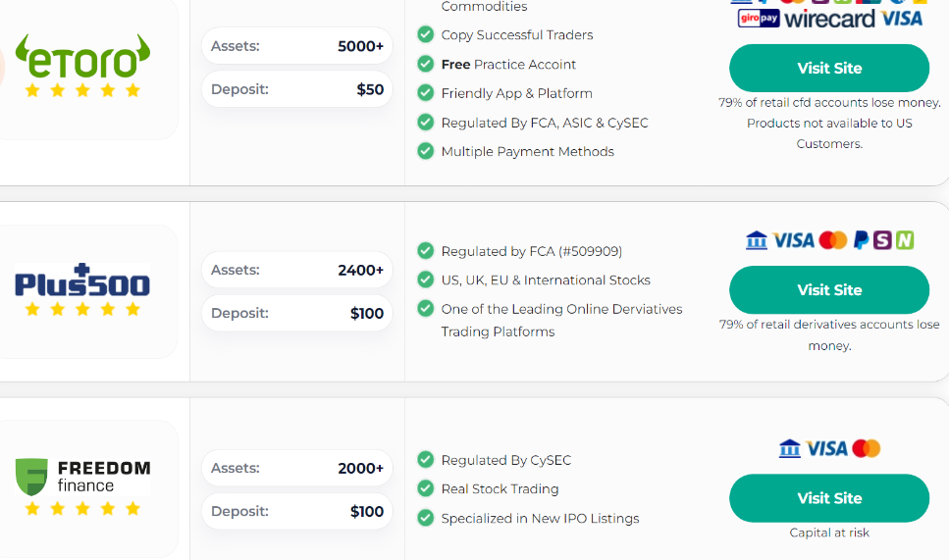Click the Plus500 logo
Image resolution: width=949 pixels, height=560 pixels.
[82, 280]
